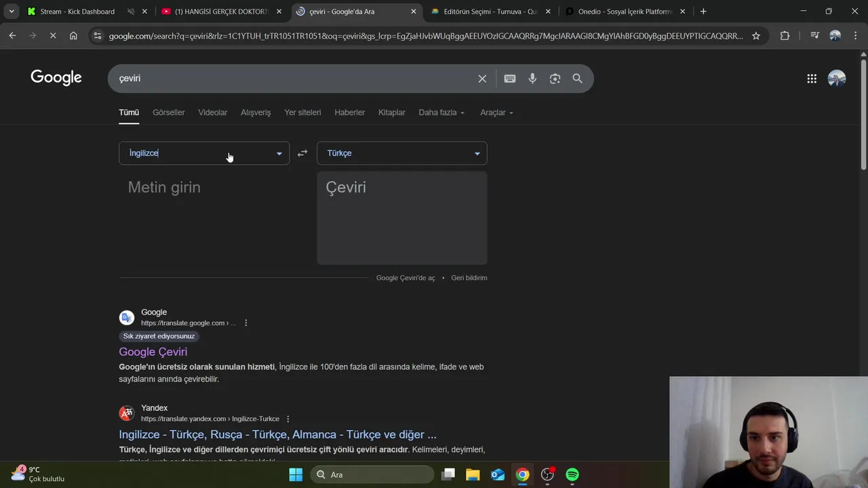This screenshot has height=488, width=868.
Task: Switch to the Yer siteleri tab
Action: [302, 113]
